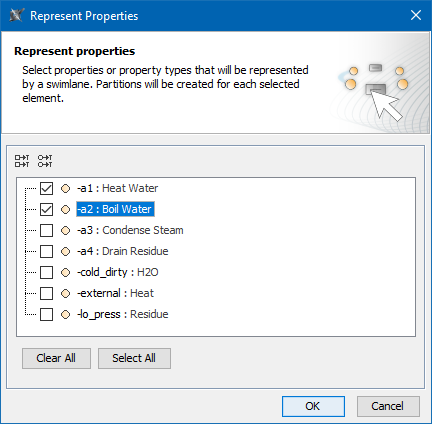Select the external Heat property row

[x=115, y=293]
